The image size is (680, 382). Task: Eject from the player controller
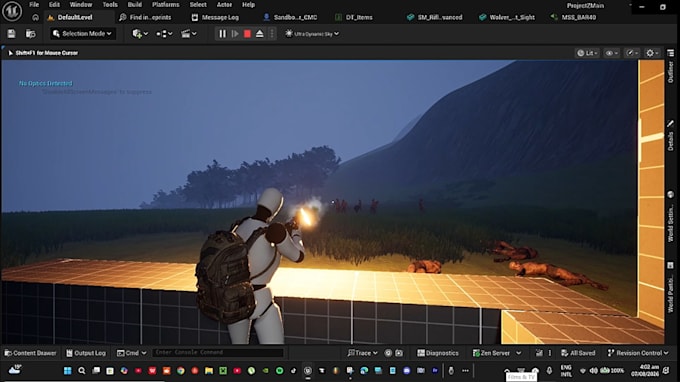coord(259,33)
